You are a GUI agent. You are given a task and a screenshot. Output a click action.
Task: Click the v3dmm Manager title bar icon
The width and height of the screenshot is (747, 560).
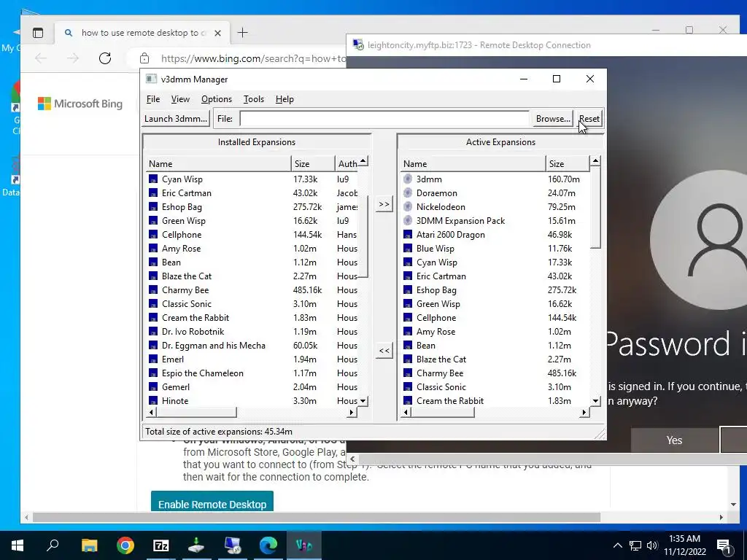(151, 79)
